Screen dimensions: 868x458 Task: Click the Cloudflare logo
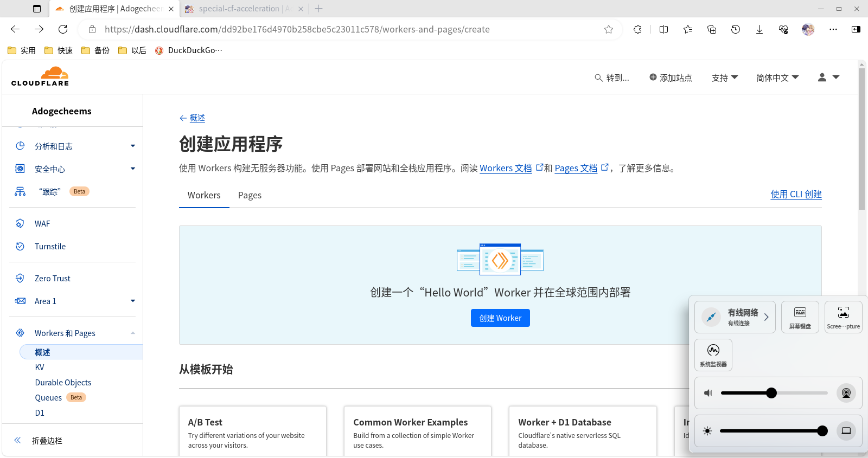coord(40,76)
